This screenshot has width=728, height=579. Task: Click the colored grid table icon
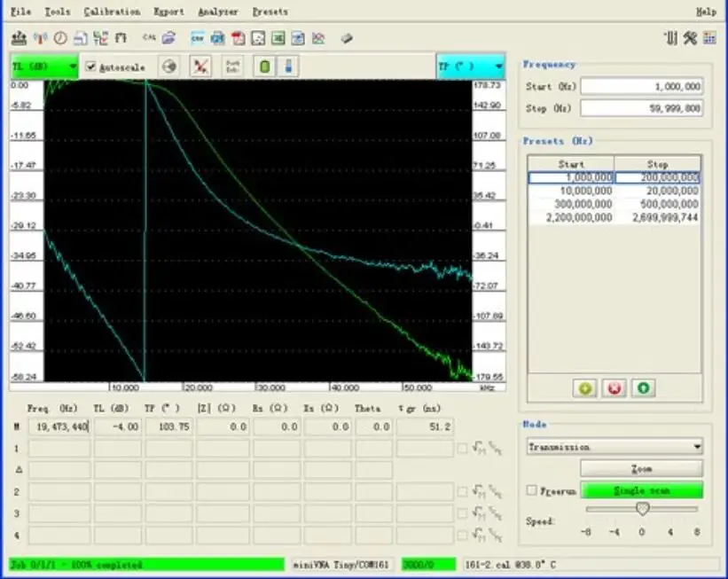click(x=710, y=38)
